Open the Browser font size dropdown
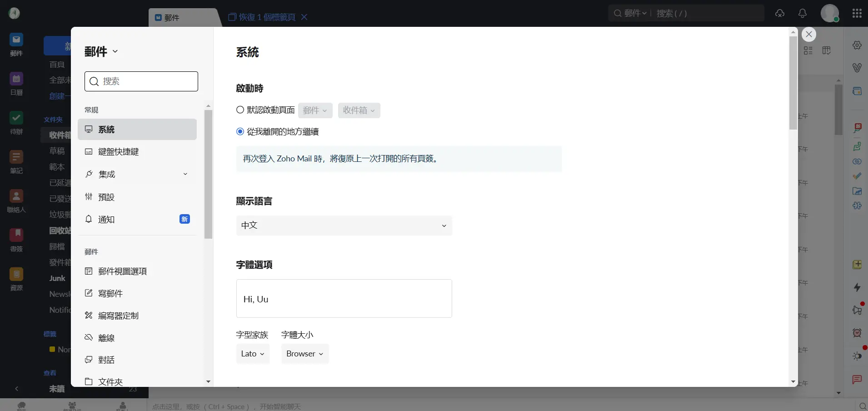This screenshot has height=411, width=868. 304,354
